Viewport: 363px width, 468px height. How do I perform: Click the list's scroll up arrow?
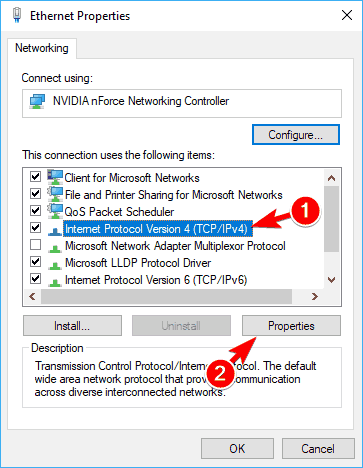[x=331, y=178]
